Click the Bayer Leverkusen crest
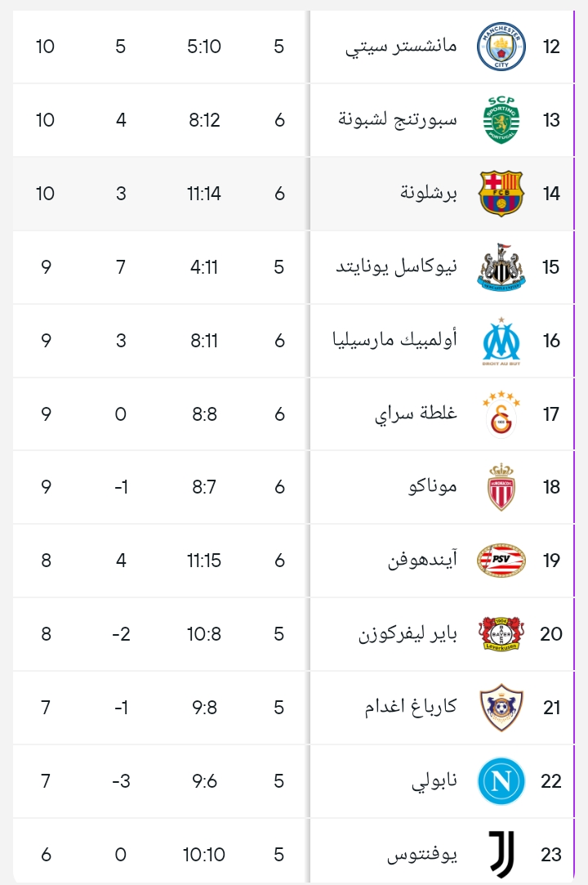 pos(501,634)
